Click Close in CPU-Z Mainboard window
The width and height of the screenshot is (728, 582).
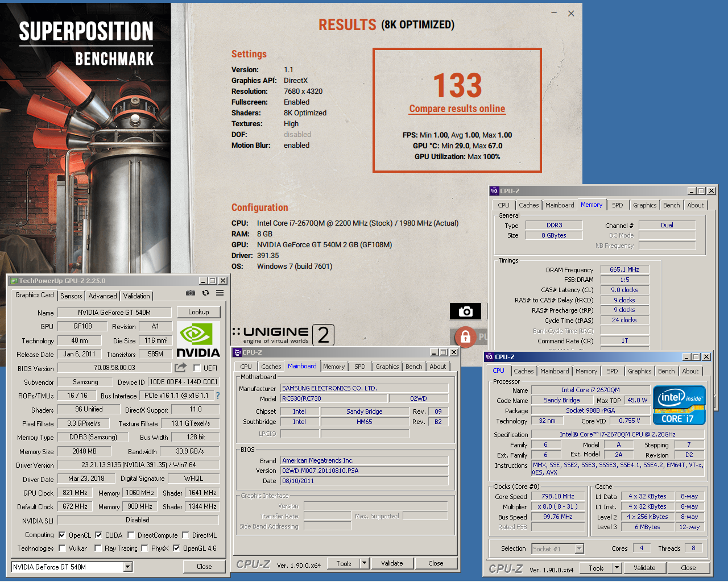click(436, 563)
